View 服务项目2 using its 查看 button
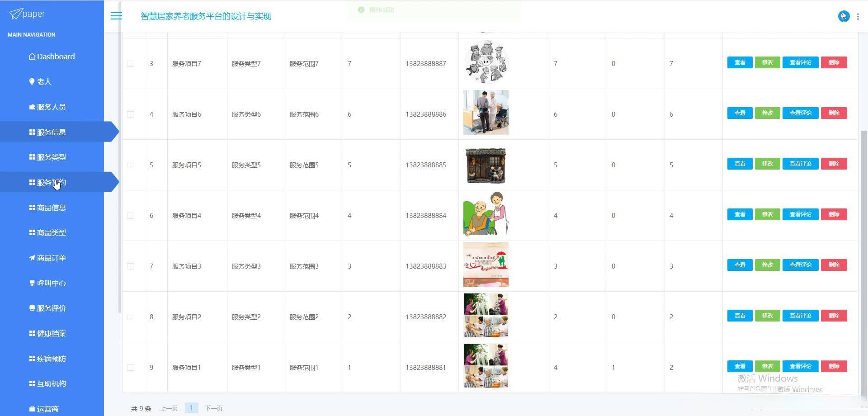The image size is (868, 416). [740, 316]
